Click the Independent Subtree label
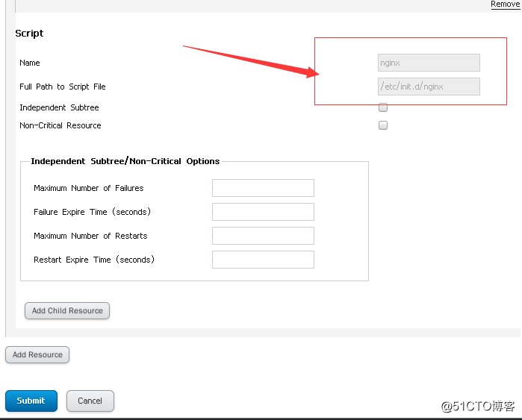 click(59, 107)
